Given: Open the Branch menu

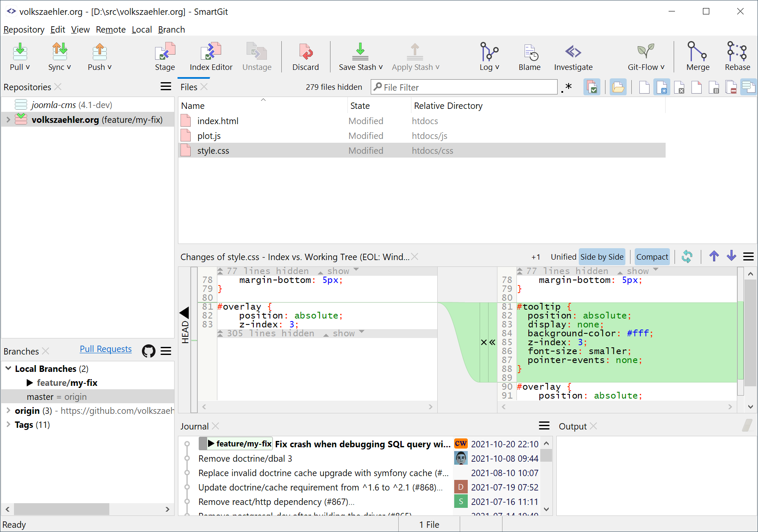Looking at the screenshot, I should (x=171, y=30).
